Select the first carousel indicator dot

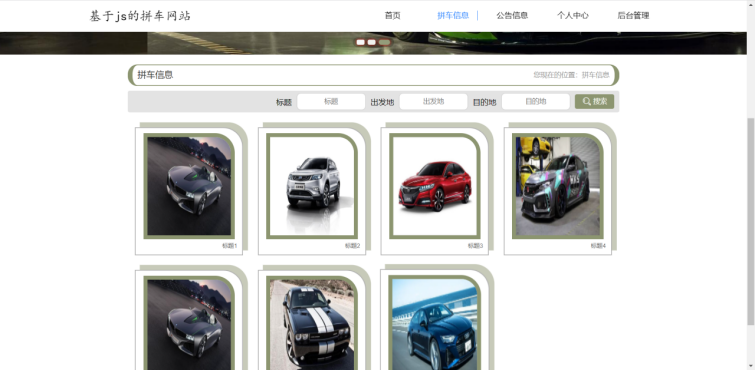pyautogui.click(x=360, y=42)
